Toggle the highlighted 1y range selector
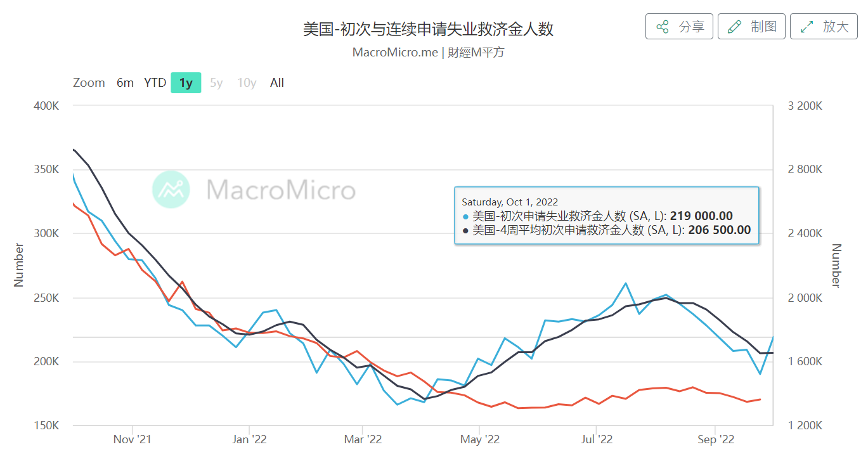The width and height of the screenshot is (868, 454). 185,82
